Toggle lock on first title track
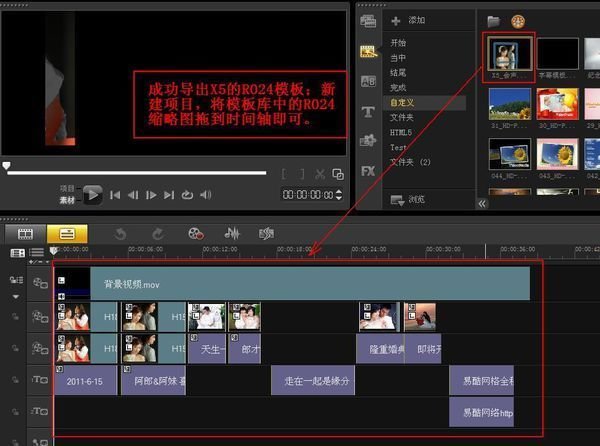600x446 pixels. (x=15, y=380)
